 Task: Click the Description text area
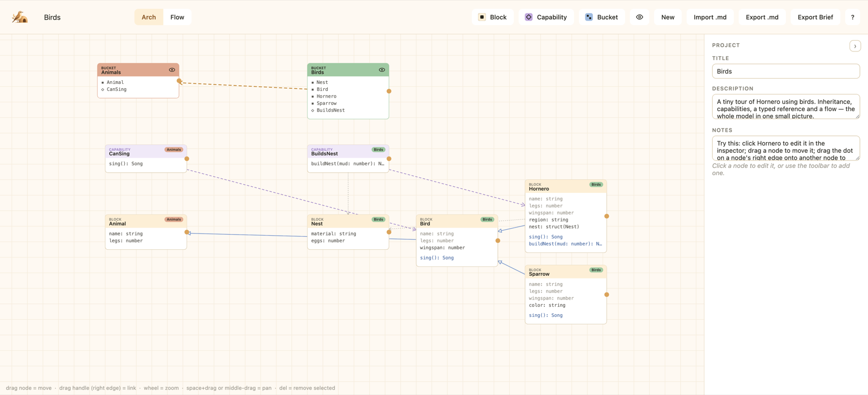tap(786, 107)
